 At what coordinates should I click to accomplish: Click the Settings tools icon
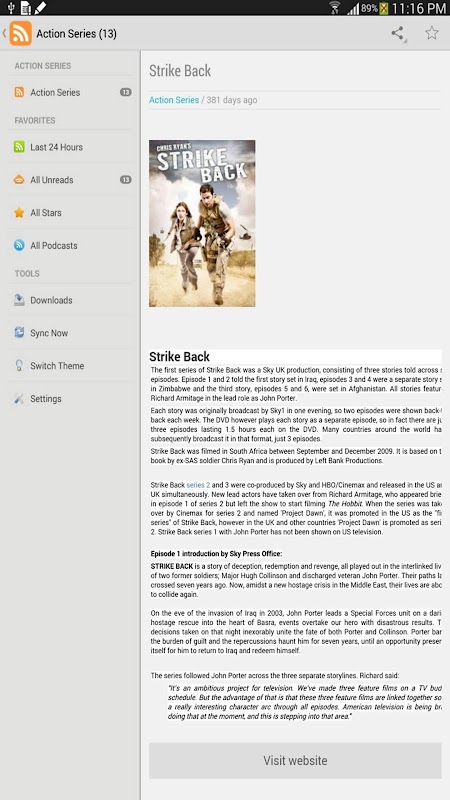(19, 398)
